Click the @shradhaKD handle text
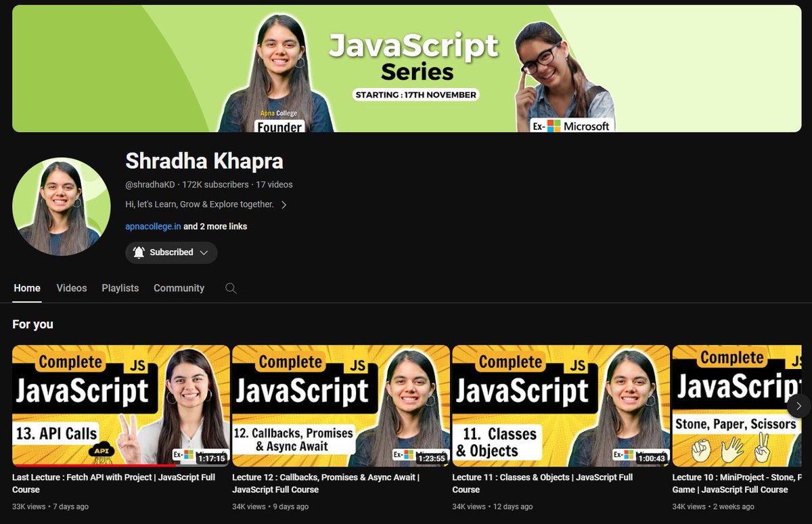Screen dimensions: 812x524 tap(150, 184)
